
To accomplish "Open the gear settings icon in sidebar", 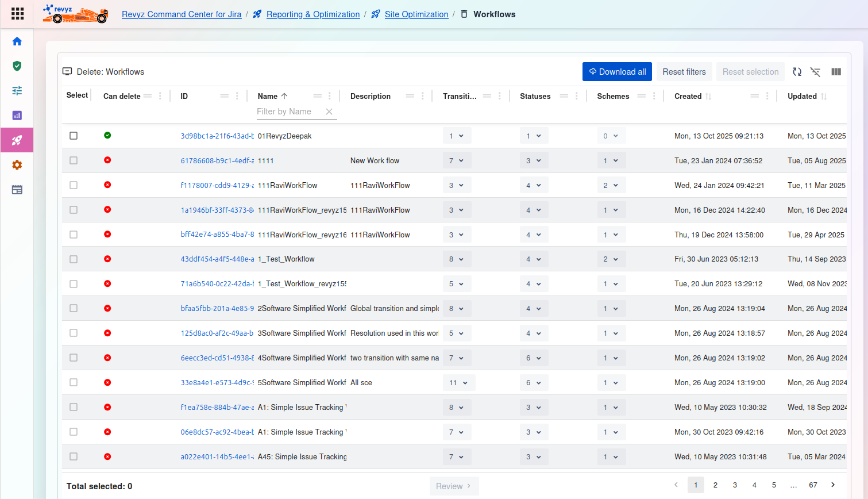I will [x=17, y=165].
